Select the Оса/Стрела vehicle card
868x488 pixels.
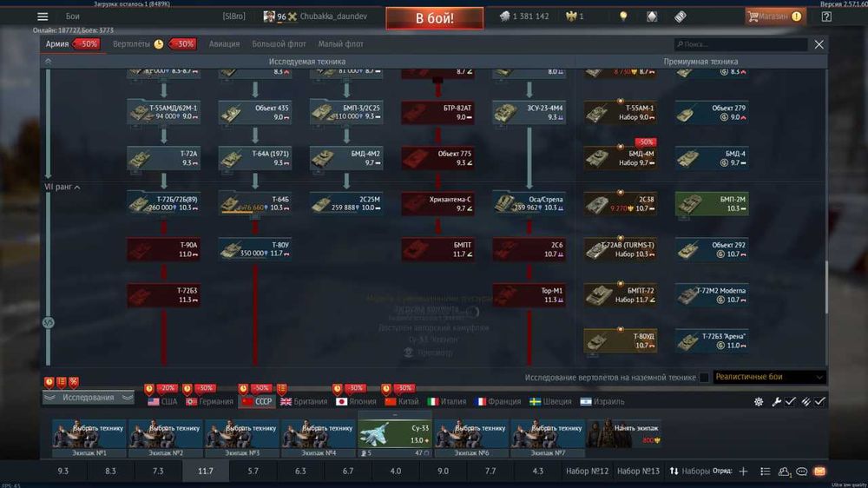(x=529, y=204)
